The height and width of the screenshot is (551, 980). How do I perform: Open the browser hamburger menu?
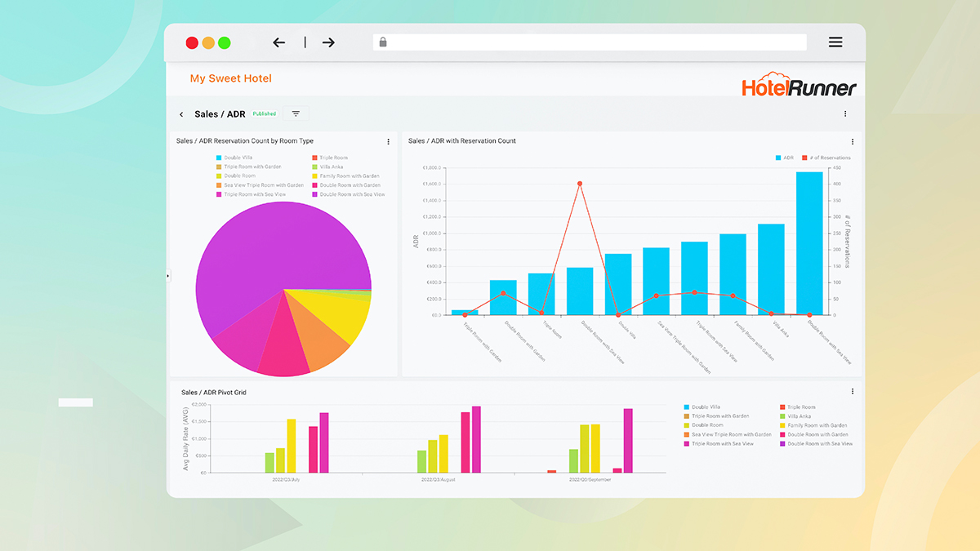pos(835,42)
